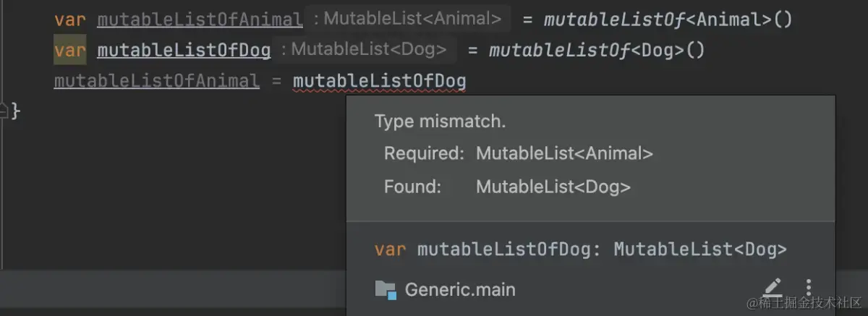This screenshot has height=316, width=868.
Task: Click the var mutableListOfDog signature in popup
Action: click(580, 249)
